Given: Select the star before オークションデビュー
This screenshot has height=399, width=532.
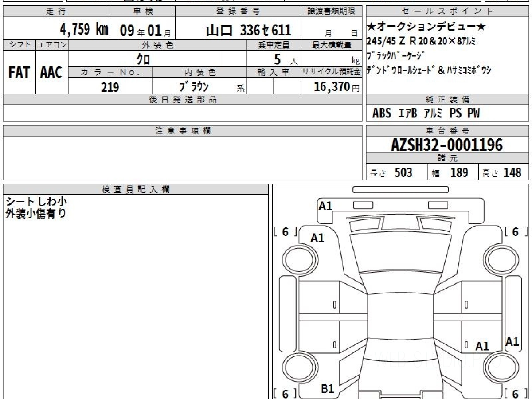Looking at the screenshot, I should tap(371, 27).
